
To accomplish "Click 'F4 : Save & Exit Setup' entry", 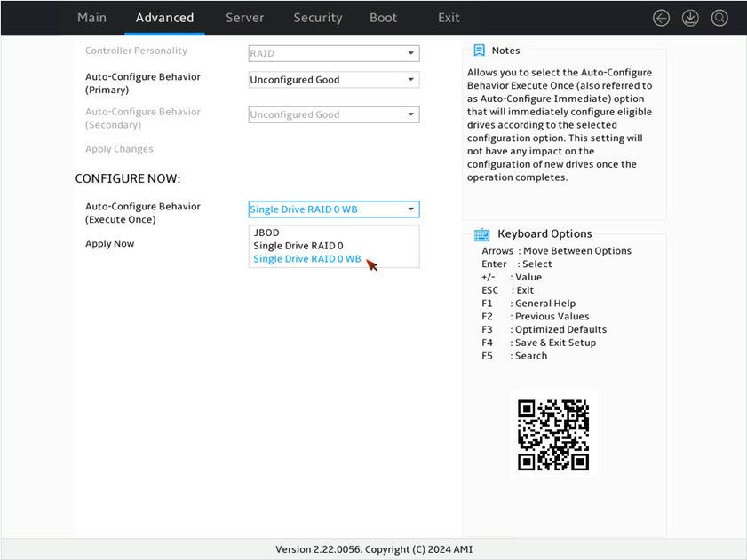I will pos(539,343).
